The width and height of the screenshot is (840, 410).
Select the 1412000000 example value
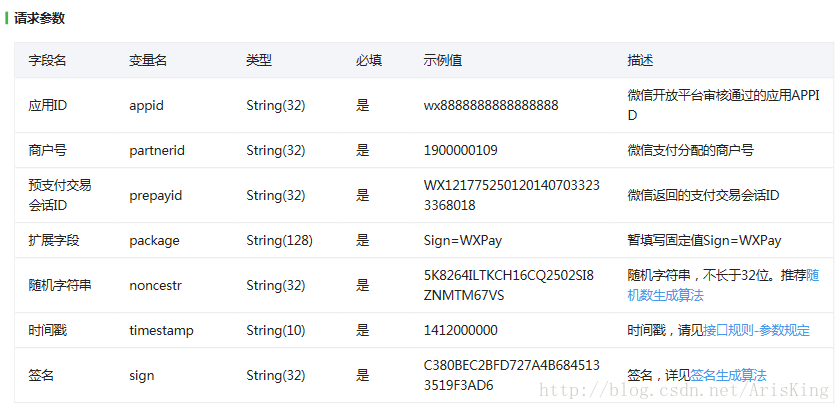click(460, 330)
